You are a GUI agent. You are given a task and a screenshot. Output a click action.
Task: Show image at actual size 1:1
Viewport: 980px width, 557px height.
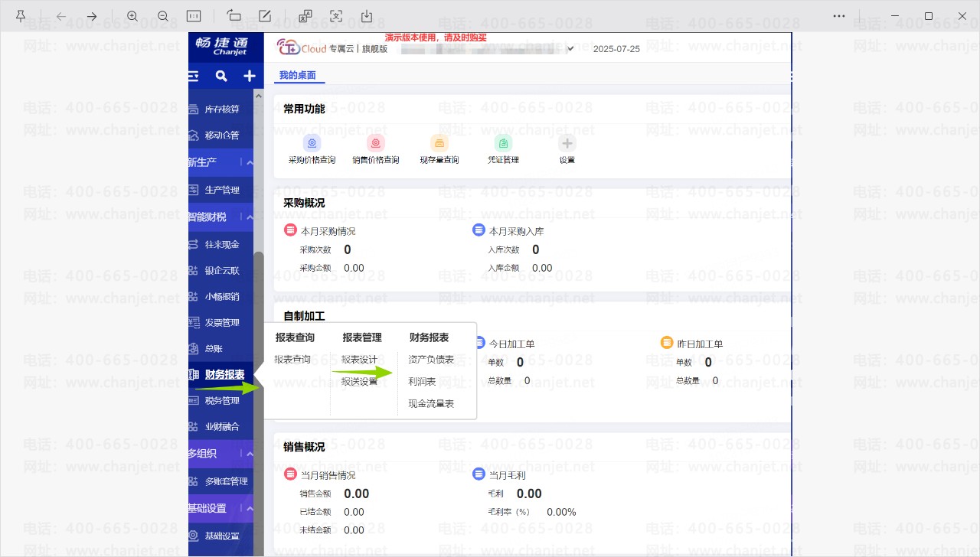point(194,16)
